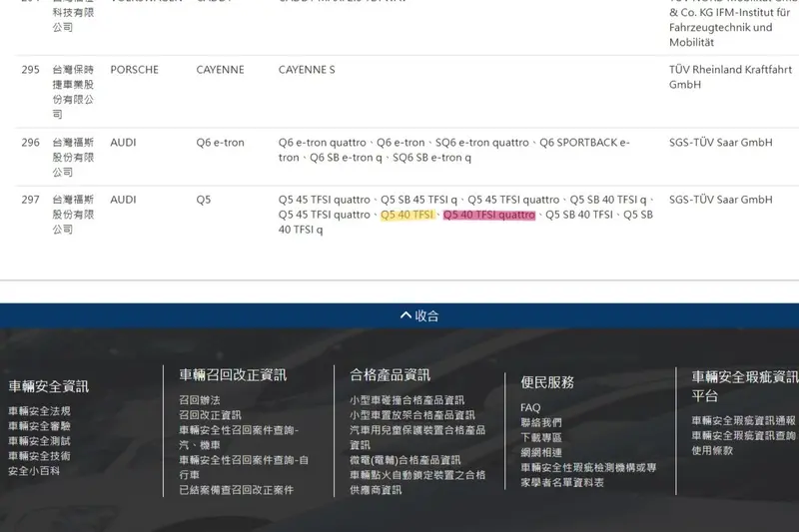Open 車輛安全法規 footer link
The height and width of the screenshot is (532, 799).
click(x=39, y=411)
